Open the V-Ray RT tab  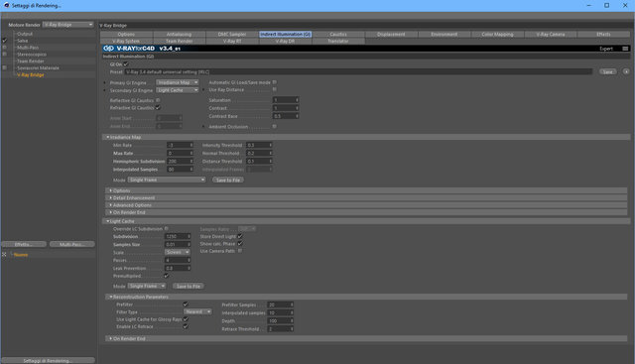pos(232,42)
